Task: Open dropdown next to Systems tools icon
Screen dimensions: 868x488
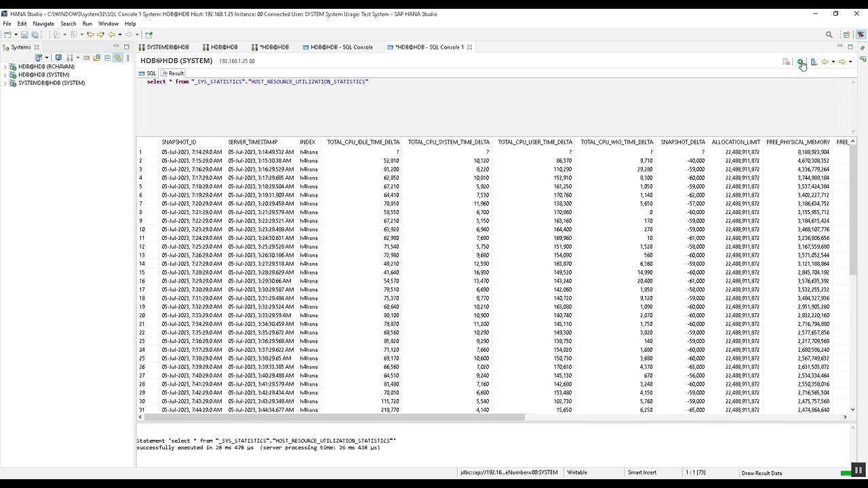Action: click(x=78, y=58)
